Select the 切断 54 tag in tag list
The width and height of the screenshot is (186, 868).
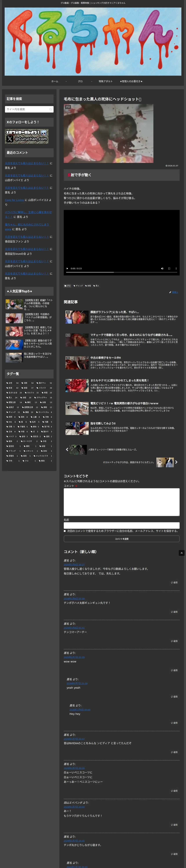(x=28, y=383)
